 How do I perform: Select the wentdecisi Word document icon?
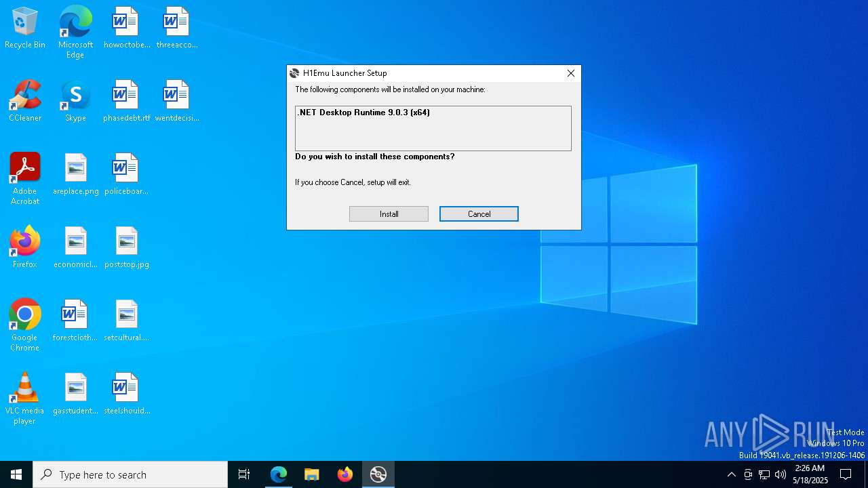(176, 102)
